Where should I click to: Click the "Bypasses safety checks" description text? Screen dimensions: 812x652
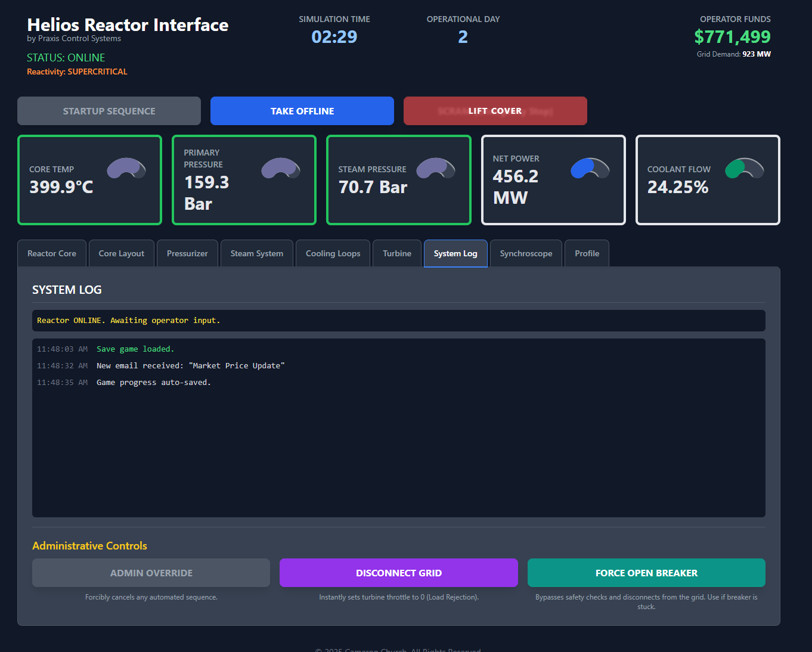tap(646, 602)
